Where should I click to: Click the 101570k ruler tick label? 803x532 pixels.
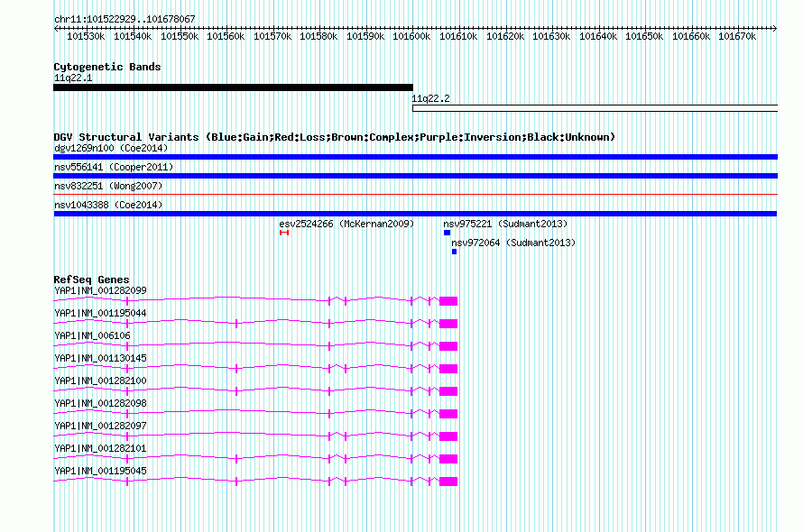pyautogui.click(x=272, y=36)
